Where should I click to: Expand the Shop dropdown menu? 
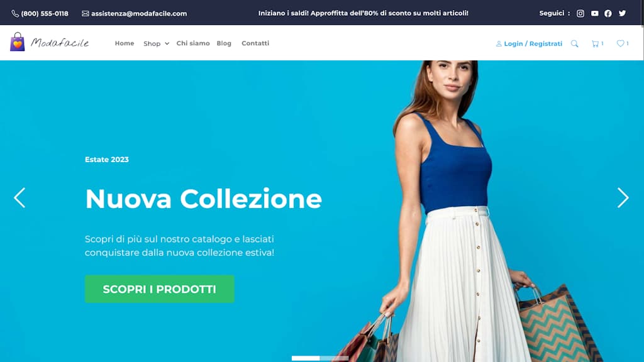pos(156,43)
